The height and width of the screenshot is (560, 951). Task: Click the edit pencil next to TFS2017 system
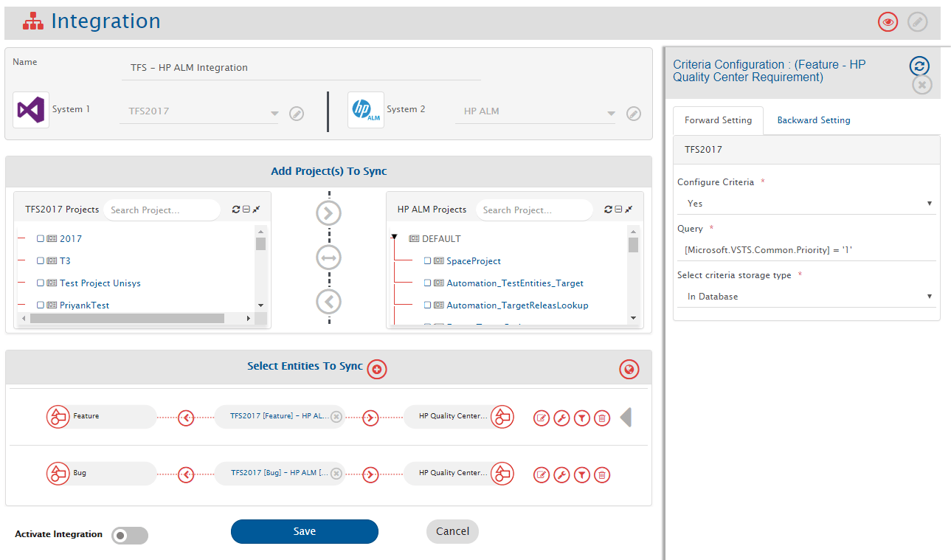pyautogui.click(x=297, y=114)
